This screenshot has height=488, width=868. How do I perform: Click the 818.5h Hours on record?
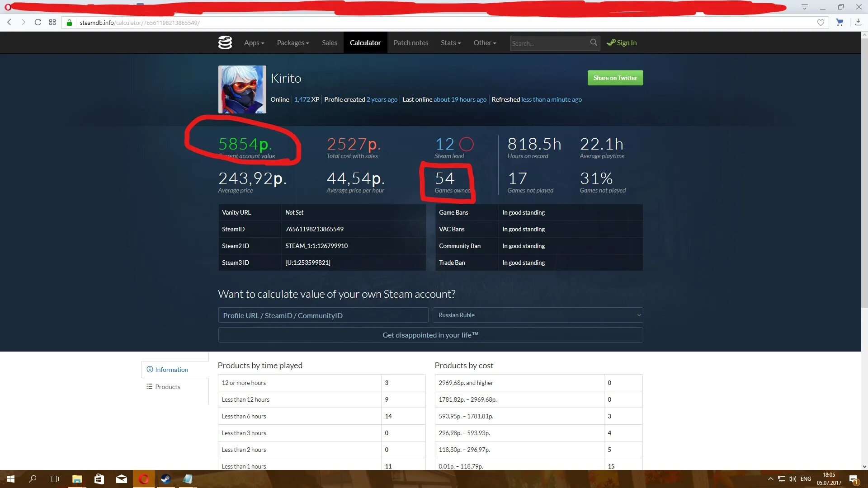(x=534, y=144)
